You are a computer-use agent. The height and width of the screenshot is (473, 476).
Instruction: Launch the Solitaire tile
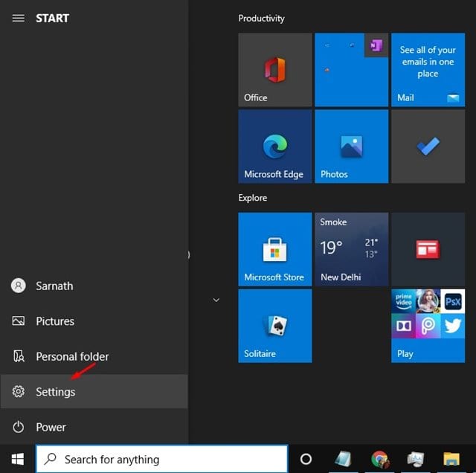tap(274, 326)
